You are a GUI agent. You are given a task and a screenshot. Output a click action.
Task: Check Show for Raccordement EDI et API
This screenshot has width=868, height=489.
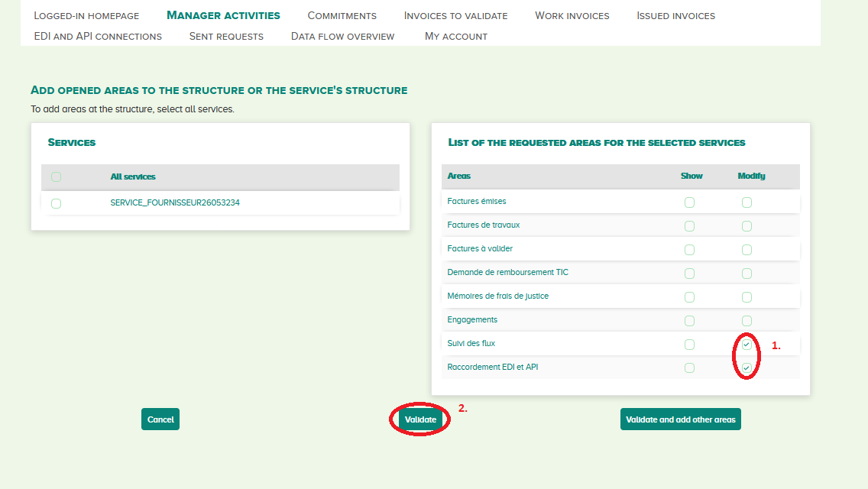tap(689, 368)
